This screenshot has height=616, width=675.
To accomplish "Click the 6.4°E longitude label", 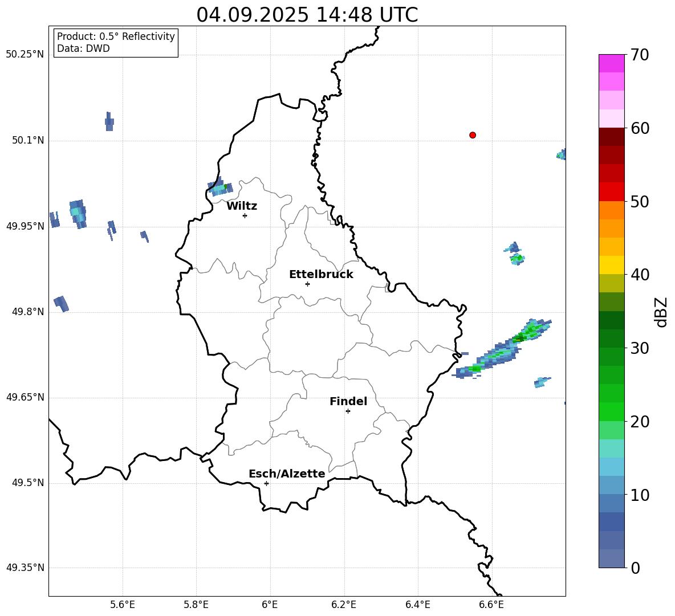I will (418, 605).
